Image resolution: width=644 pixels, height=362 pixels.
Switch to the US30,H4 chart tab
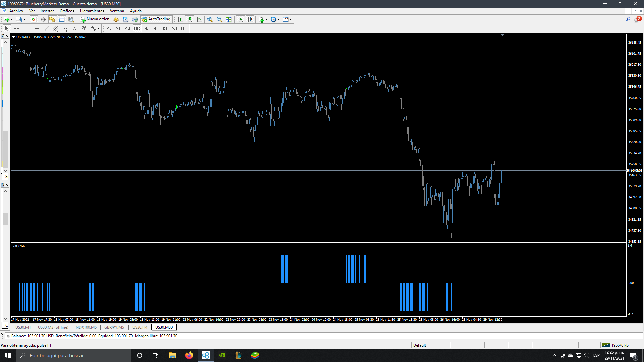click(140, 327)
